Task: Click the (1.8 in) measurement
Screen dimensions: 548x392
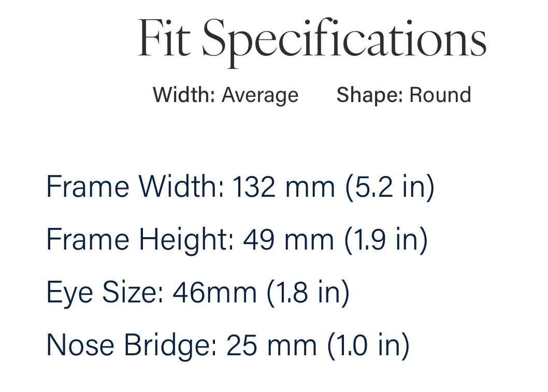Action: pyautogui.click(x=308, y=293)
